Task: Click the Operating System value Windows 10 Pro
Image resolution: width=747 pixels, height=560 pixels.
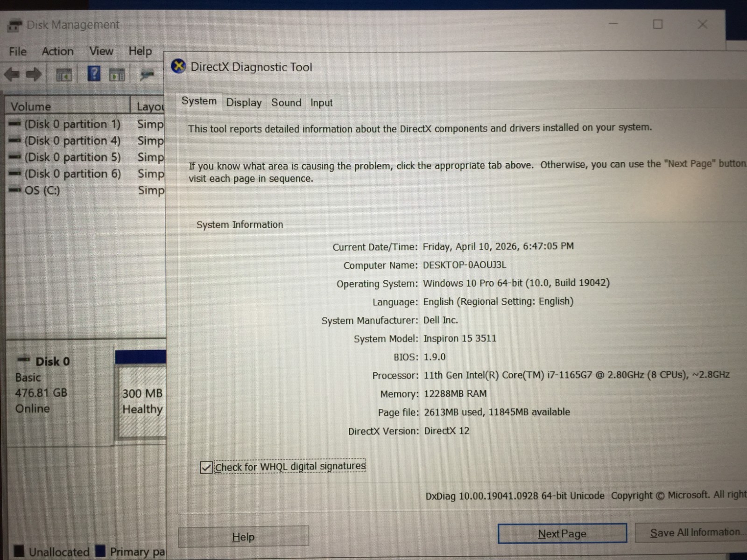Action: click(516, 283)
